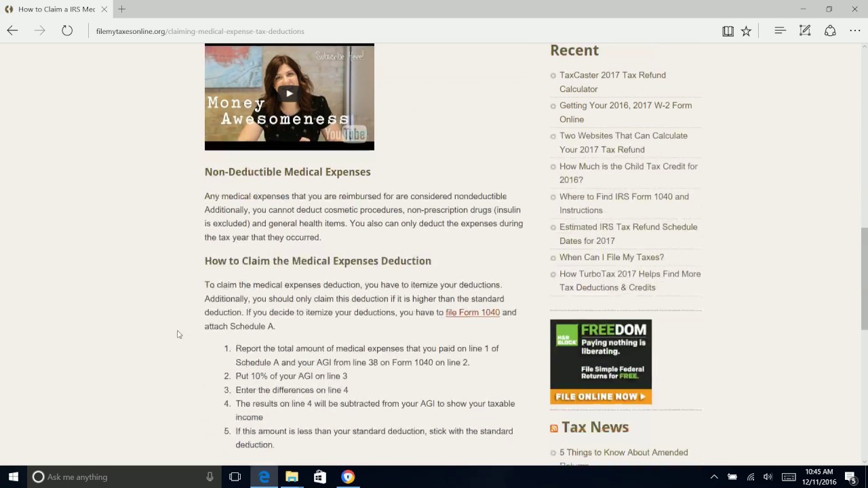
Task: Click the page vertical scrollbar thumb
Action: click(863, 279)
